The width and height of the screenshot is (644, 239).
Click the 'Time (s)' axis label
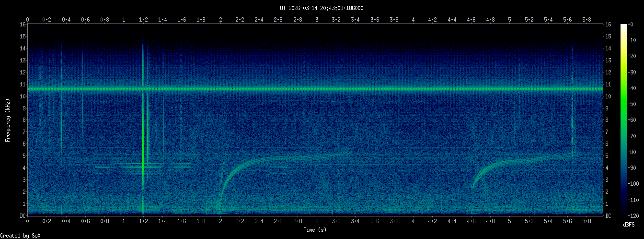[x=315, y=230]
